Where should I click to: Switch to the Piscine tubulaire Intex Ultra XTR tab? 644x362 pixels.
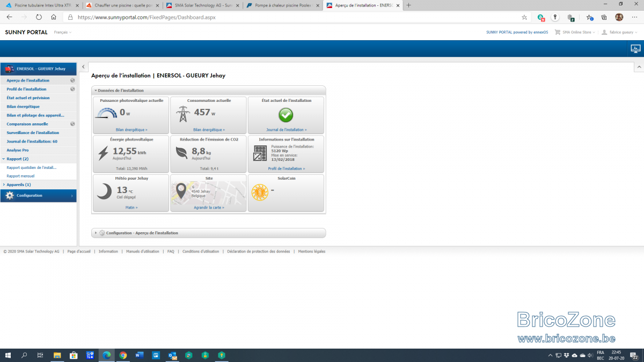click(x=42, y=5)
